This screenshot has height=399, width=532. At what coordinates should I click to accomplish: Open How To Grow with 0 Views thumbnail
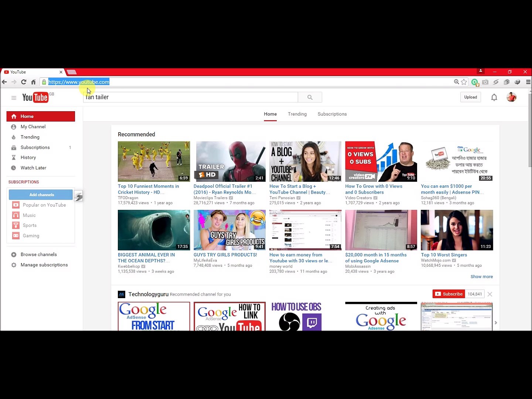(x=381, y=161)
